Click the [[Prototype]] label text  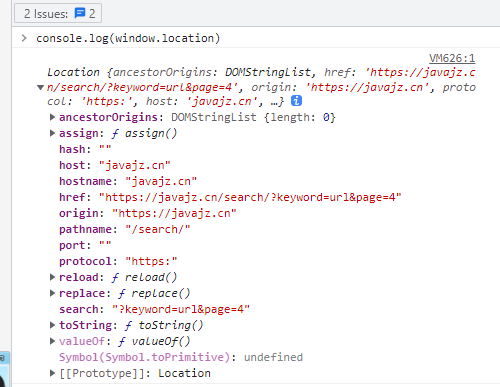pos(102,373)
